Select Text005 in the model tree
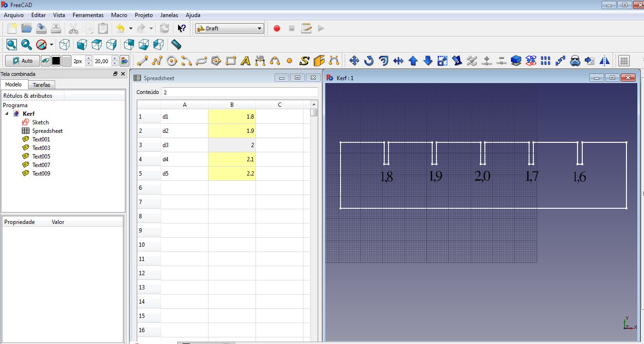Image resolution: width=644 pixels, height=344 pixels. [x=41, y=157]
